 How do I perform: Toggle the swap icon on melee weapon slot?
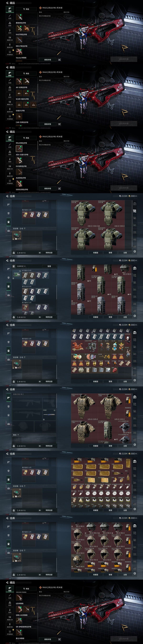54,410
